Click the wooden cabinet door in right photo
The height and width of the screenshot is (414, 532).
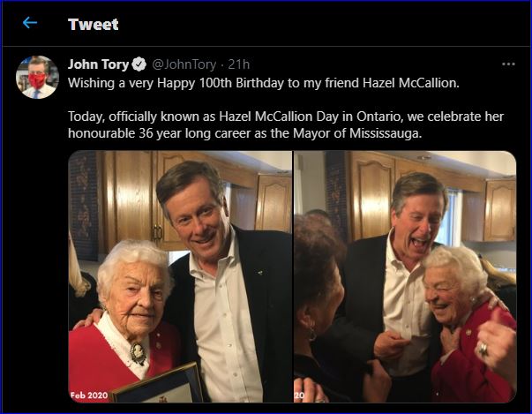click(x=371, y=195)
